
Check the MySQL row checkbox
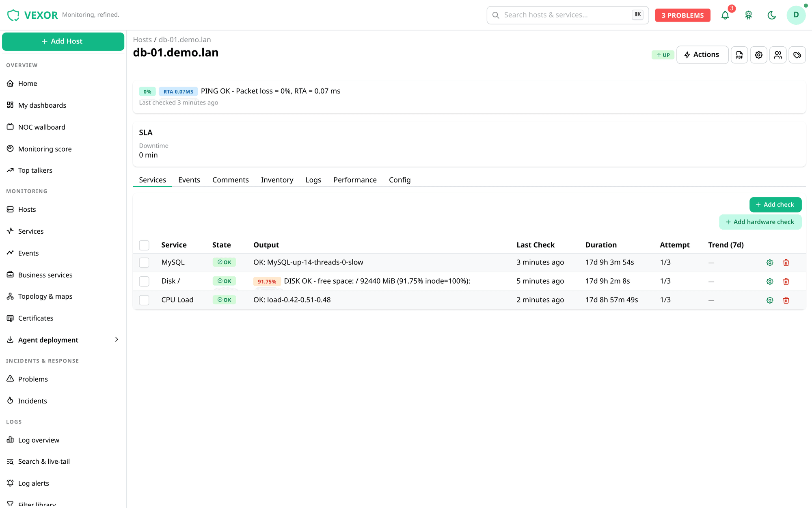point(144,263)
